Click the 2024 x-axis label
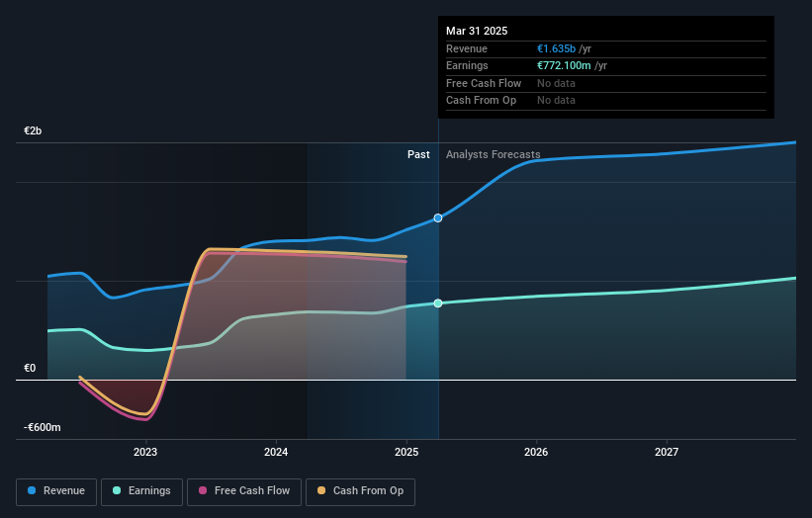The width and height of the screenshot is (812, 518). pos(276,453)
